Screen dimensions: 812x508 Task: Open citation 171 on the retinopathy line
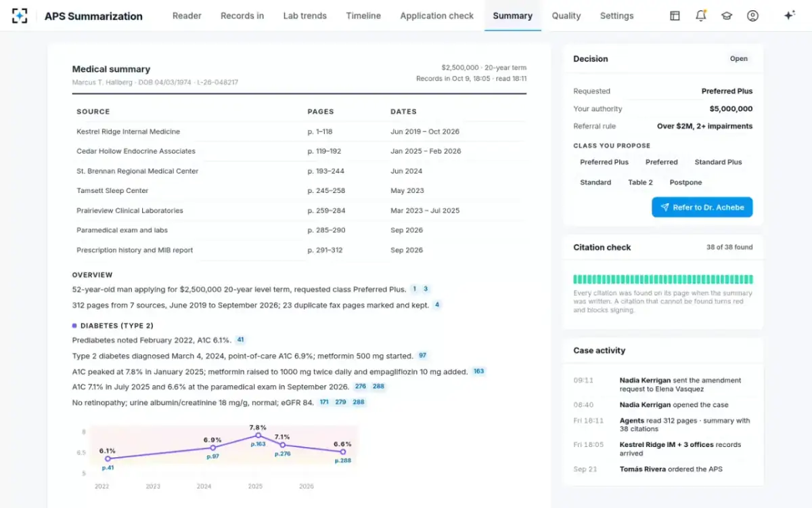pyautogui.click(x=324, y=402)
